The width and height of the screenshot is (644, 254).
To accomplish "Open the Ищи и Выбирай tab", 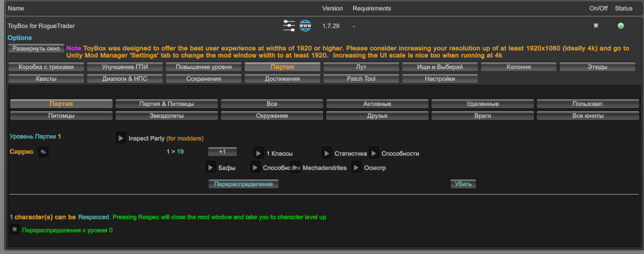I will pos(440,67).
